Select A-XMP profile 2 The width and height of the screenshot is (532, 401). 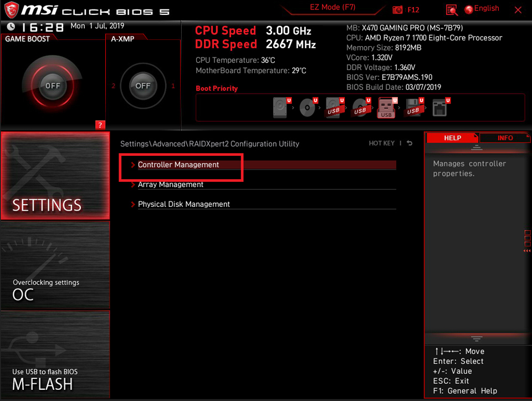click(113, 86)
